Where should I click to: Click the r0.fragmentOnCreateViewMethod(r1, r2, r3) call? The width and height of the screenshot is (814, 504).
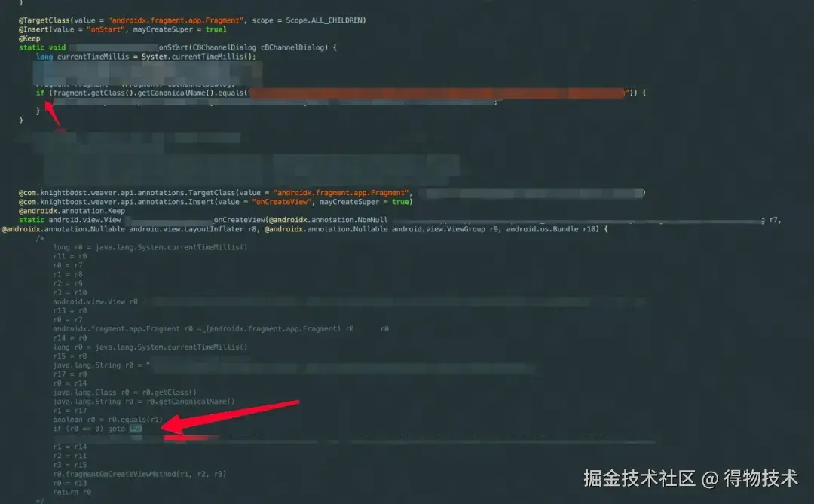click(139, 475)
